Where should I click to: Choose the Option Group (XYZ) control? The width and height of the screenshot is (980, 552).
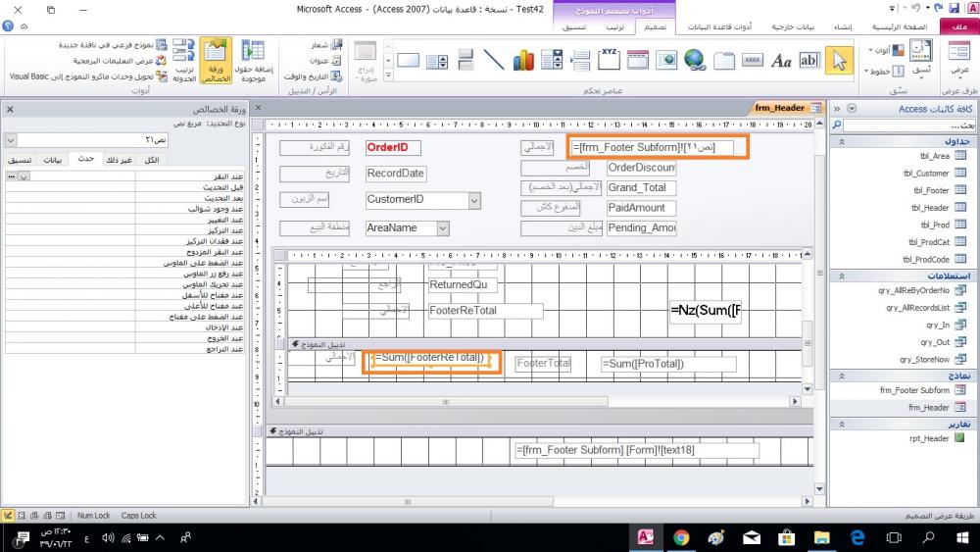coord(609,59)
